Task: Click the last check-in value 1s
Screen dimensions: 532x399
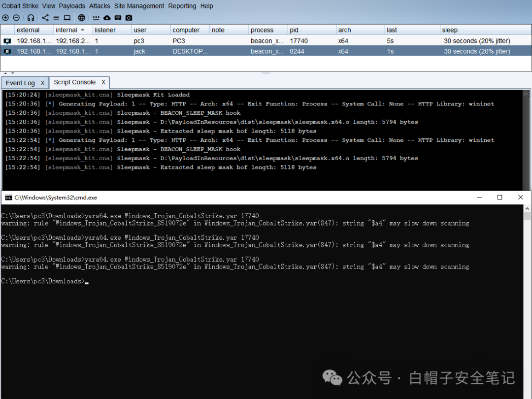Action: (x=390, y=51)
